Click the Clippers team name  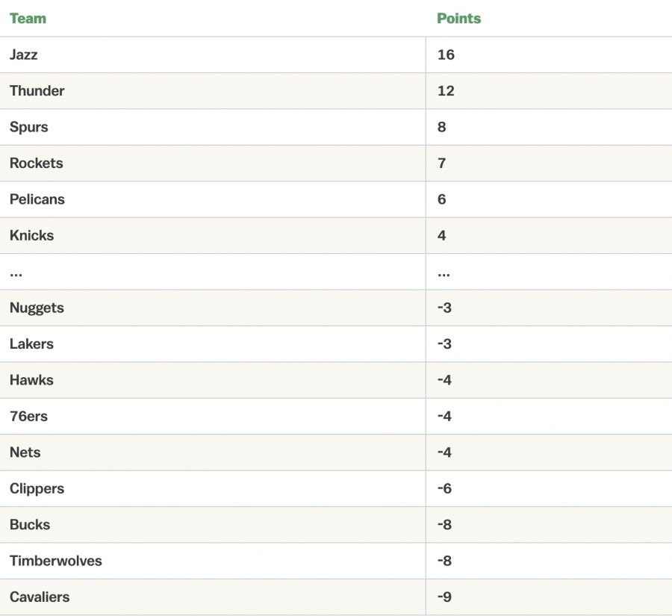(x=37, y=489)
